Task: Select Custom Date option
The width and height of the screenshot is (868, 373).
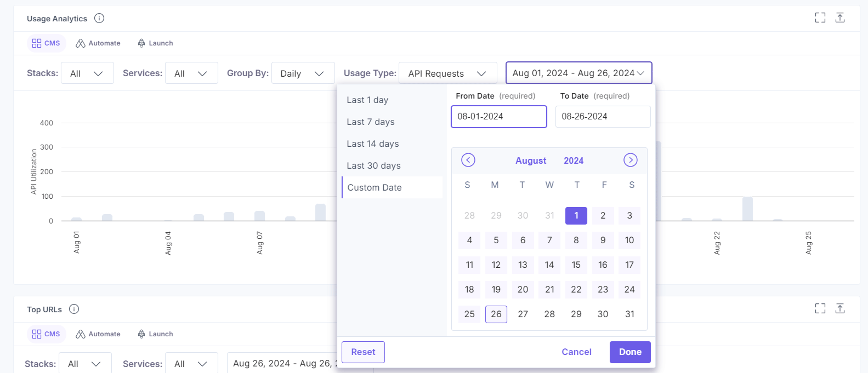Action: 392,188
